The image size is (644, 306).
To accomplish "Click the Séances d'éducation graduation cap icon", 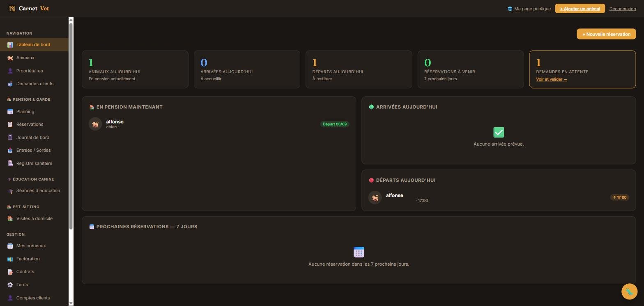I will click(x=10, y=191).
